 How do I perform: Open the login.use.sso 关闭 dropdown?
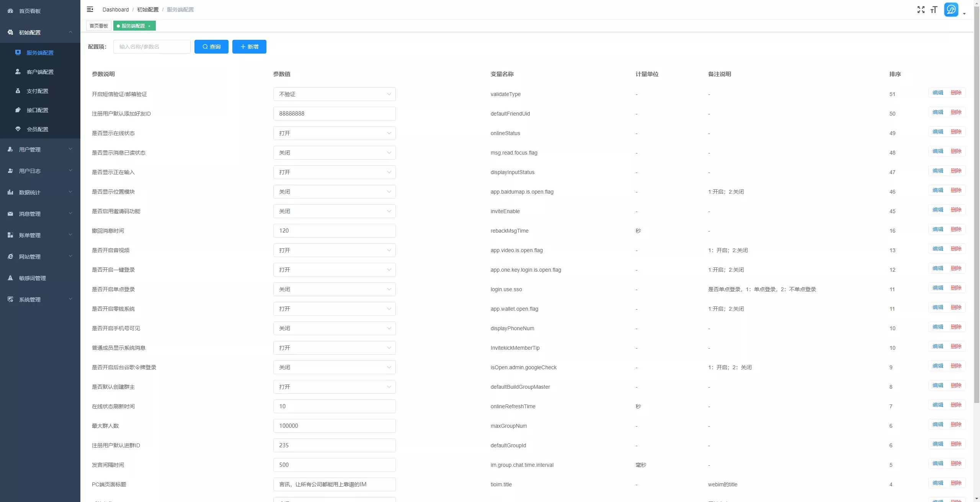pyautogui.click(x=334, y=289)
